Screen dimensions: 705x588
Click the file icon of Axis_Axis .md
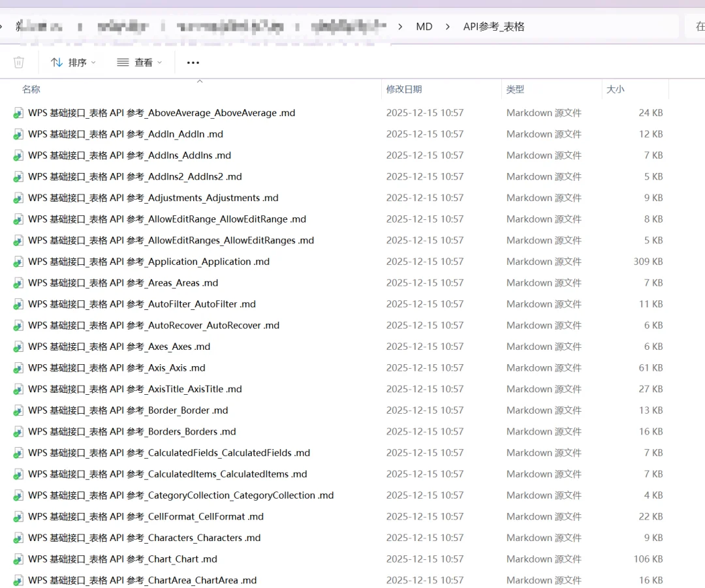click(18, 368)
